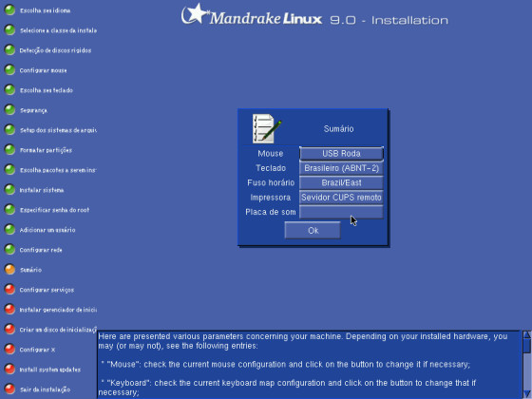Click green bullet for Especificar senha do root
Image resolution: width=532 pixels, height=399 pixels.
[9, 209]
